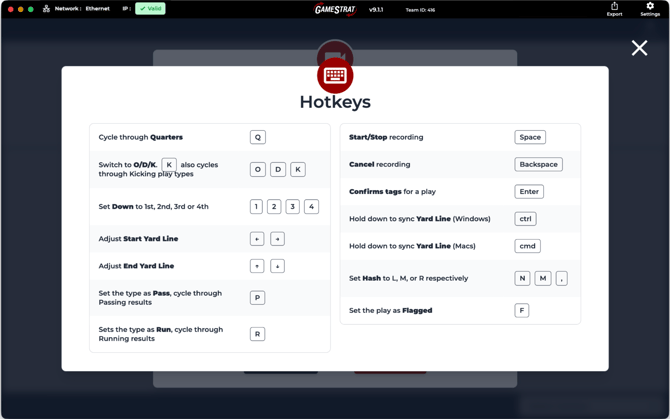
Task: Click the Backspace key badge
Action: (538, 164)
